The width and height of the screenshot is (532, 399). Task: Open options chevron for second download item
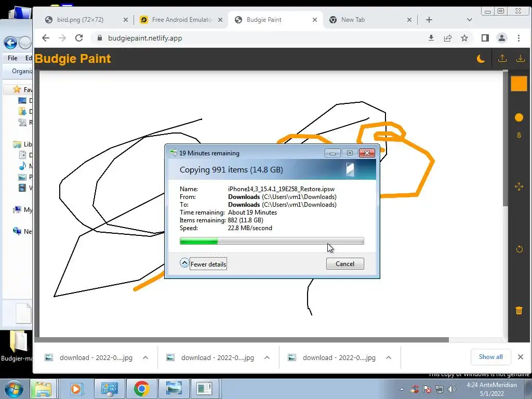tap(267, 357)
